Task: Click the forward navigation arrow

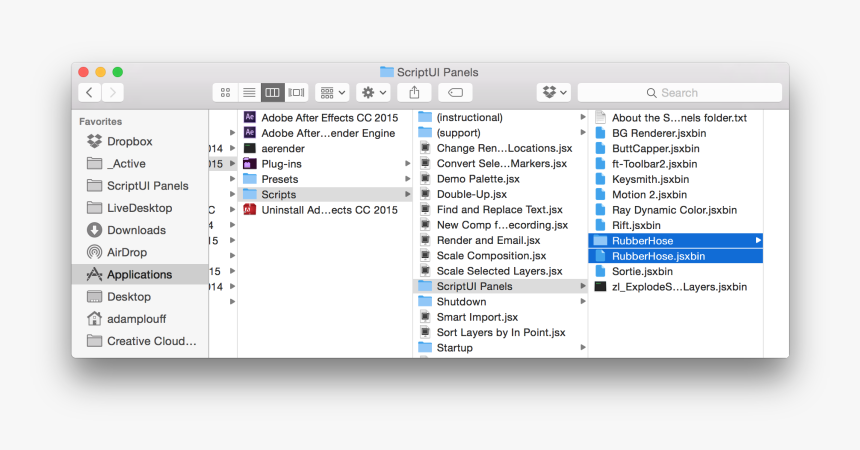Action: coord(112,93)
